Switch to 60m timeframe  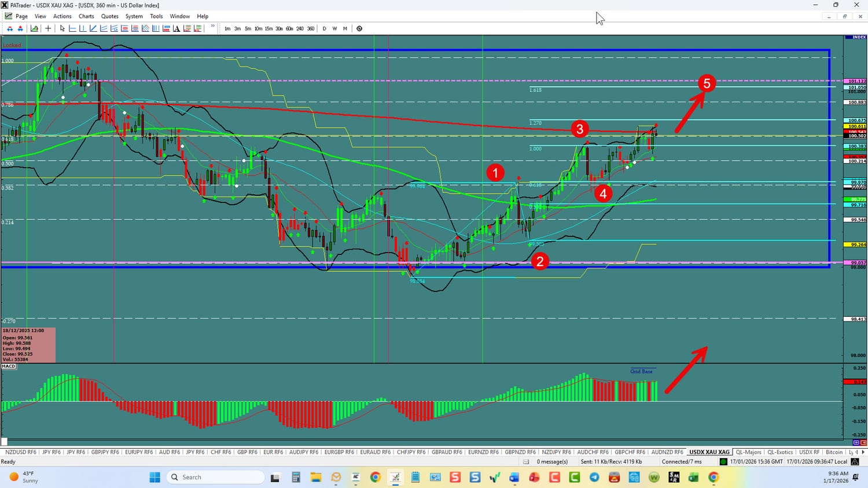pos(289,28)
